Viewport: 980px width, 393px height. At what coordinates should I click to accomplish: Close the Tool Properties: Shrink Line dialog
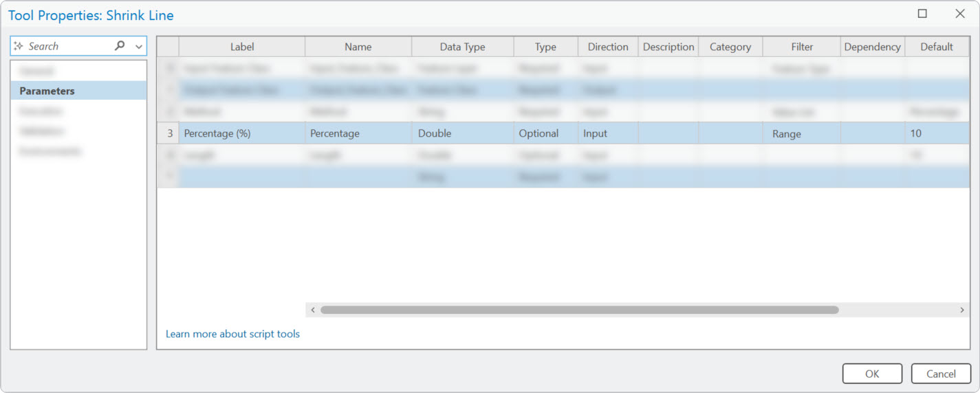pos(960,14)
